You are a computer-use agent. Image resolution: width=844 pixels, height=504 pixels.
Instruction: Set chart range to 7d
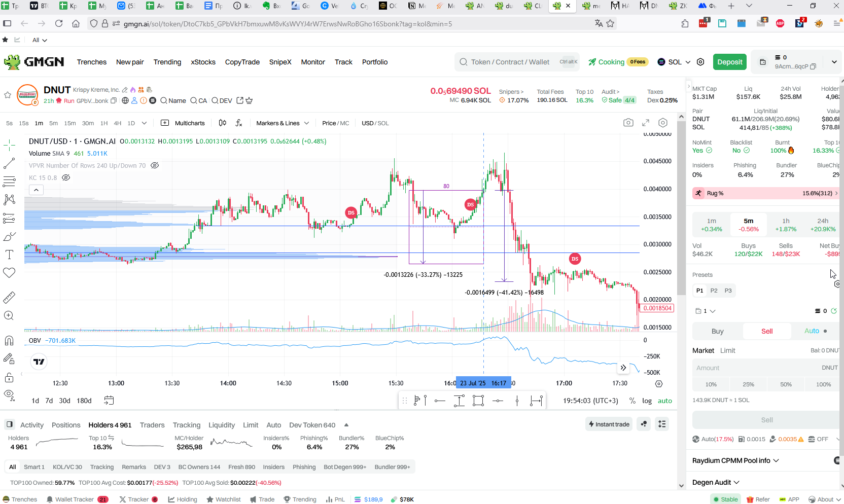click(49, 401)
